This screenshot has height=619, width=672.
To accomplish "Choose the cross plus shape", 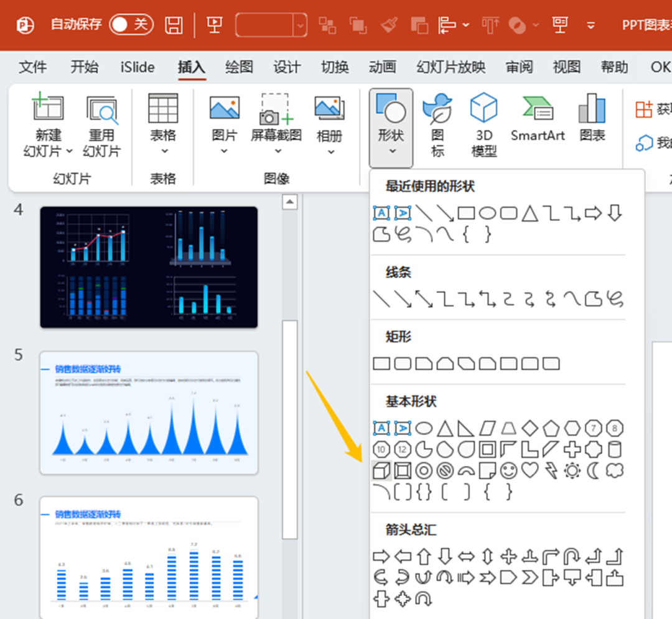I will 572,449.
